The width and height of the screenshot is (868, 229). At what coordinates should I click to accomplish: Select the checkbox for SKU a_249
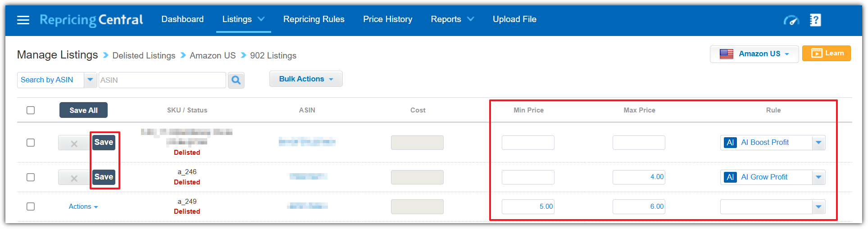31,207
